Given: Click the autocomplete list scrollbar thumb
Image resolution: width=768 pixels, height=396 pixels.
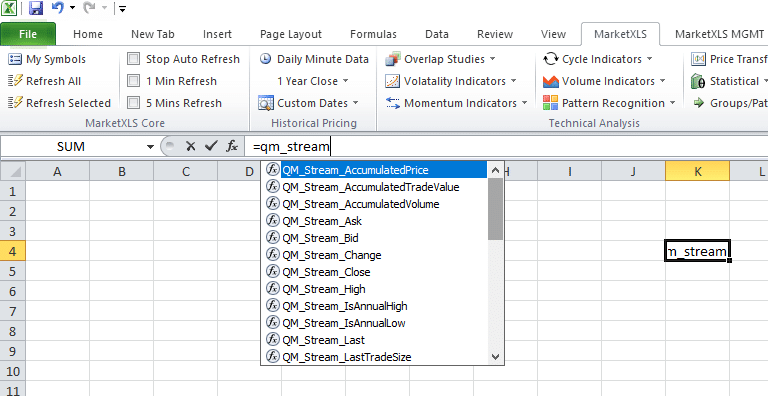Looking at the screenshot, I should point(496,209).
